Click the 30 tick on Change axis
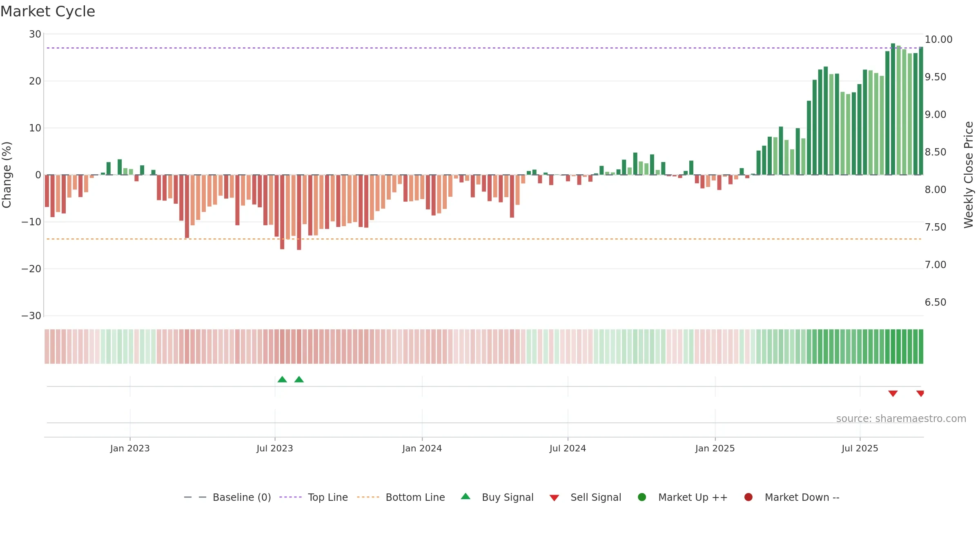 (35, 34)
